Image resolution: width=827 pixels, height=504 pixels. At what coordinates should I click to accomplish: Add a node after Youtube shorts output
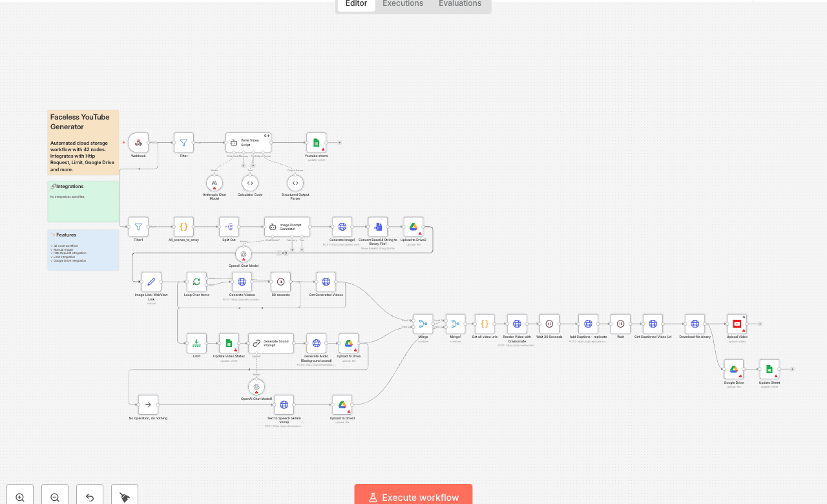(x=339, y=143)
